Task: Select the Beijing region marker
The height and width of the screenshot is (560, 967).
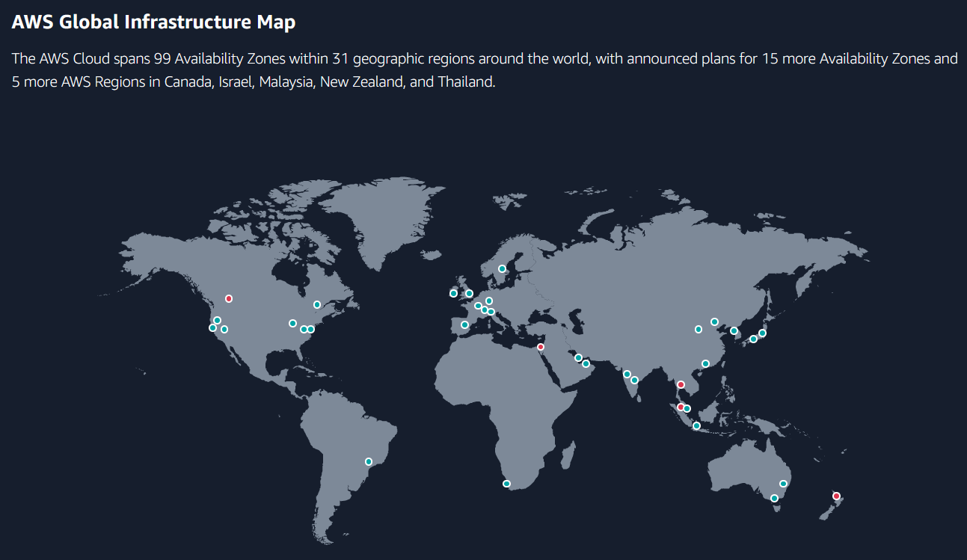Action: (x=714, y=321)
